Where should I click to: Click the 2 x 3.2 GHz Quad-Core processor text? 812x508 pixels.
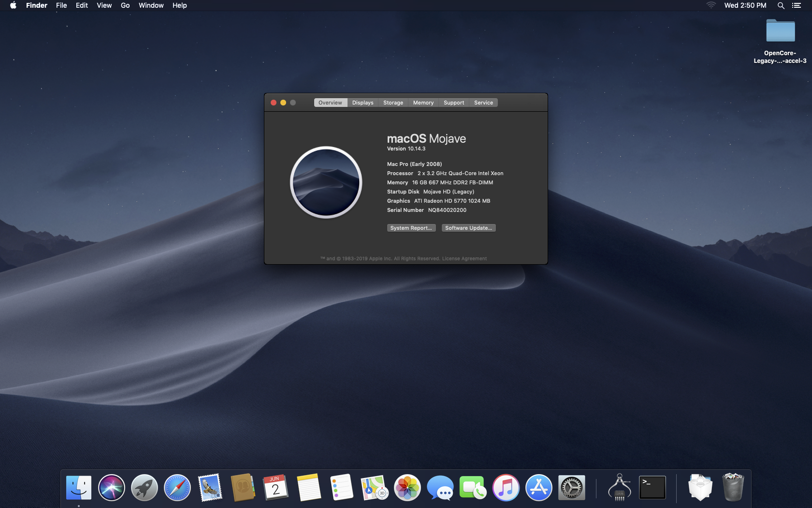click(460, 174)
